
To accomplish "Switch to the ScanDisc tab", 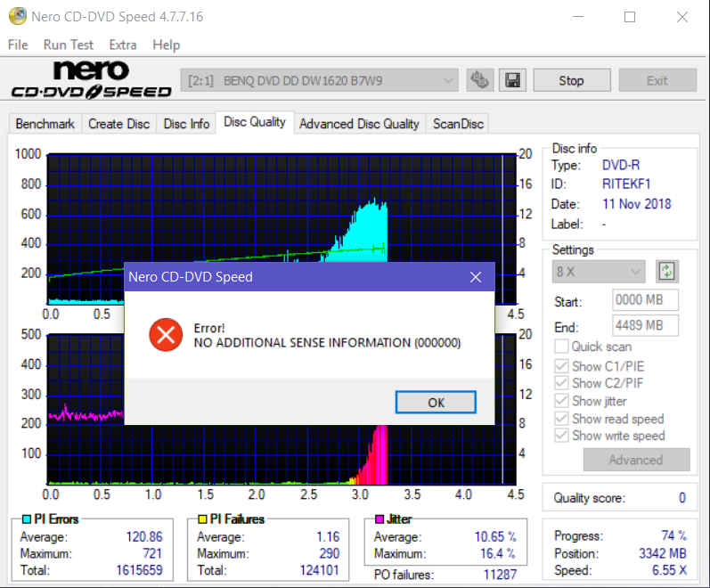I will pyautogui.click(x=458, y=124).
